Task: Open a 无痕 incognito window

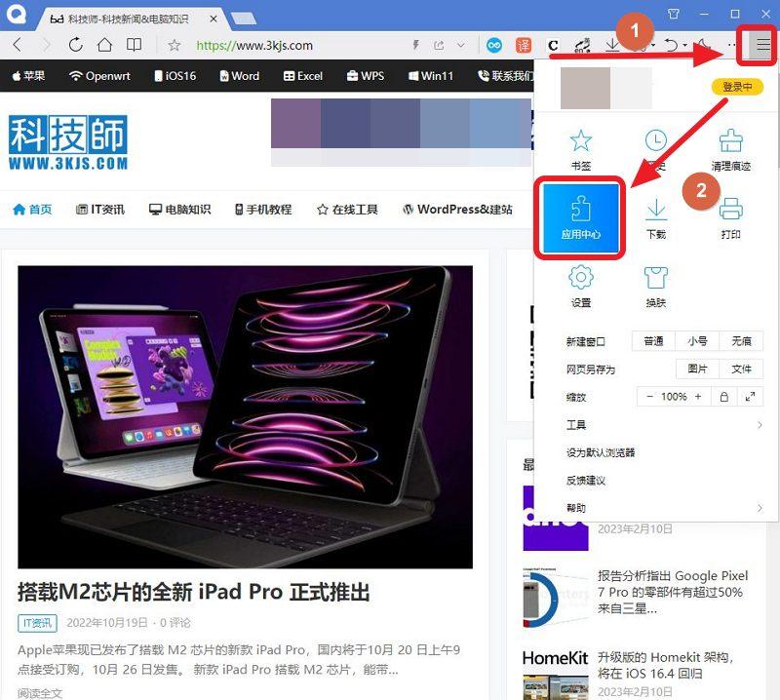Action: (x=741, y=341)
